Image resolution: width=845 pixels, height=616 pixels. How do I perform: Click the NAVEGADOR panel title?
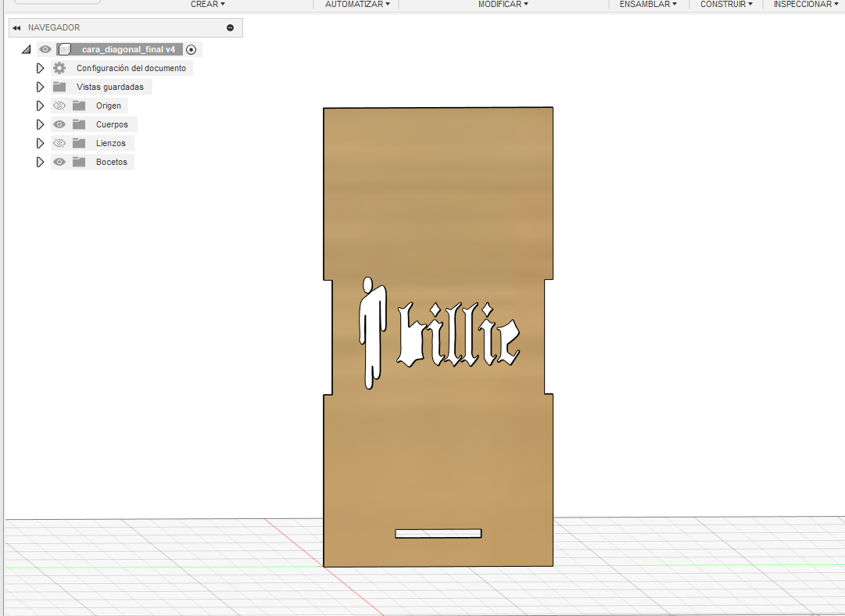[54, 27]
